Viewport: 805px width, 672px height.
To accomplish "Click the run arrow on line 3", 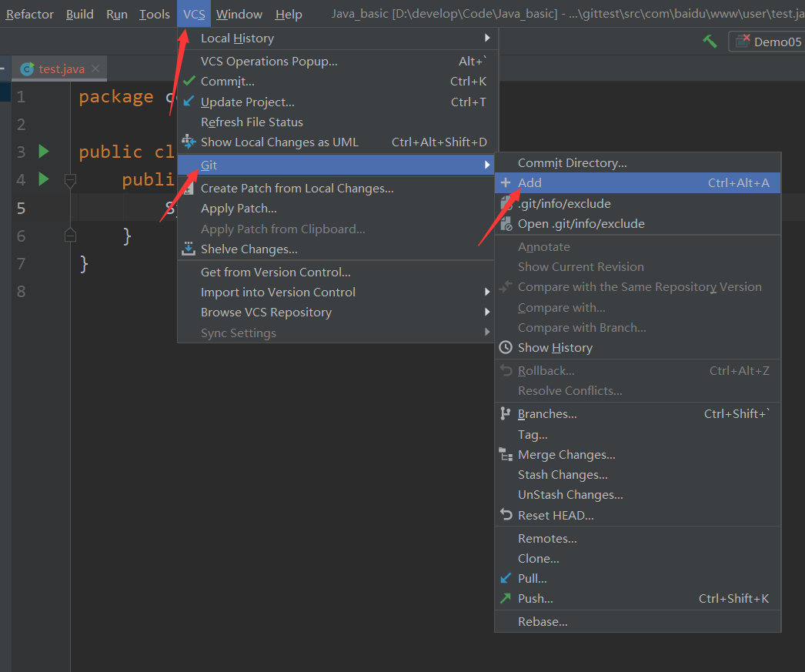I will pos(44,151).
